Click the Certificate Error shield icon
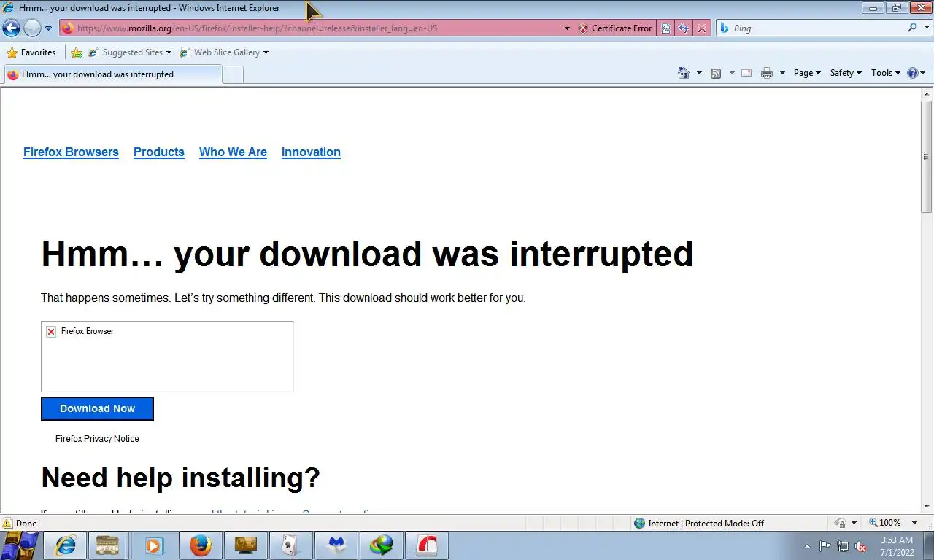This screenshot has height=560, width=934. click(x=583, y=28)
